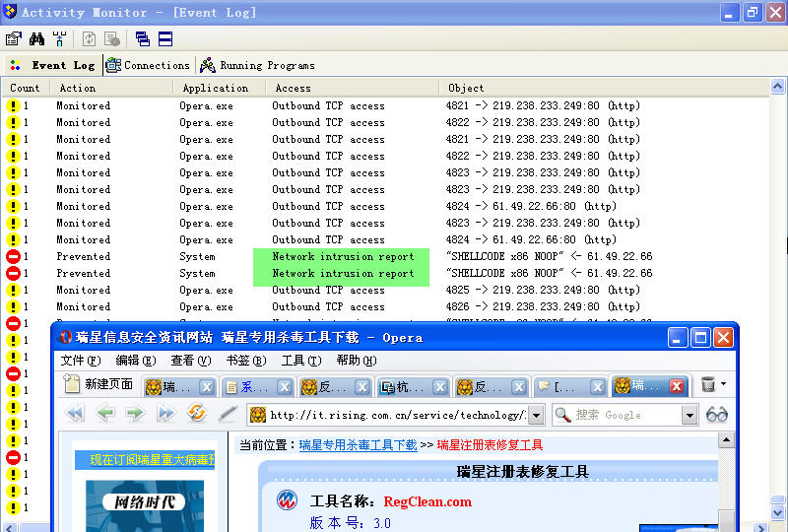Reload the page with Opera's reload icon
788x532 pixels.
(197, 413)
